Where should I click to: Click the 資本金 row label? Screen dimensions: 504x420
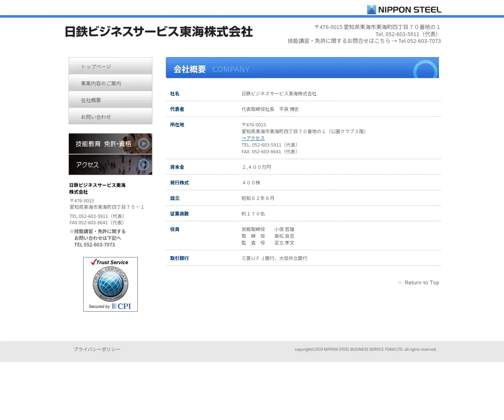[177, 167]
